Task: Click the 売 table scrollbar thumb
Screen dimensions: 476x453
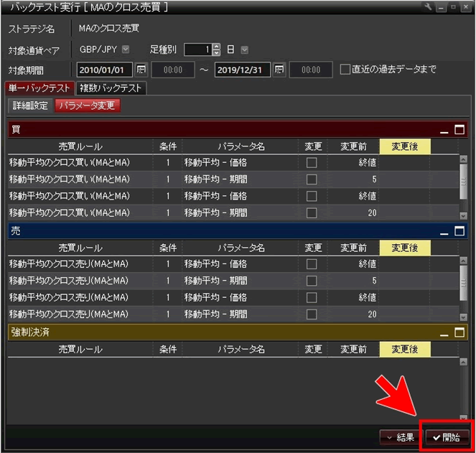Action: pos(463,283)
